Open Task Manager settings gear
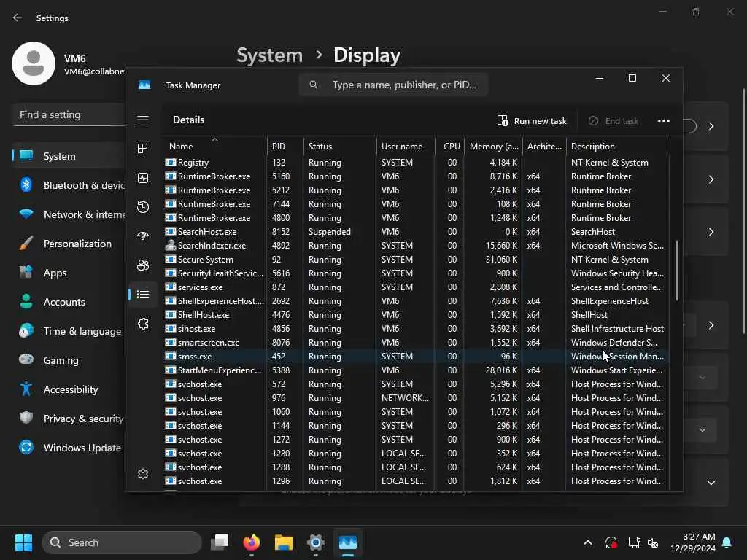 tap(143, 474)
